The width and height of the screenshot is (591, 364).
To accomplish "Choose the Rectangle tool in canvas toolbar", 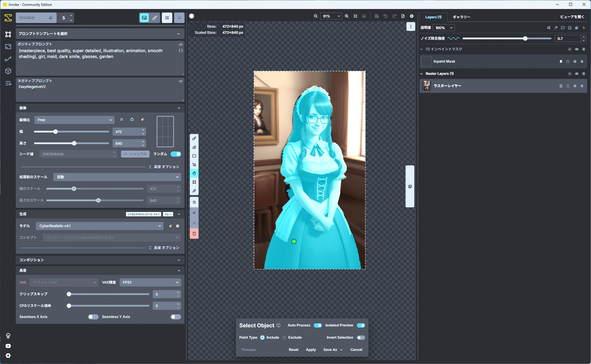I will 195,156.
